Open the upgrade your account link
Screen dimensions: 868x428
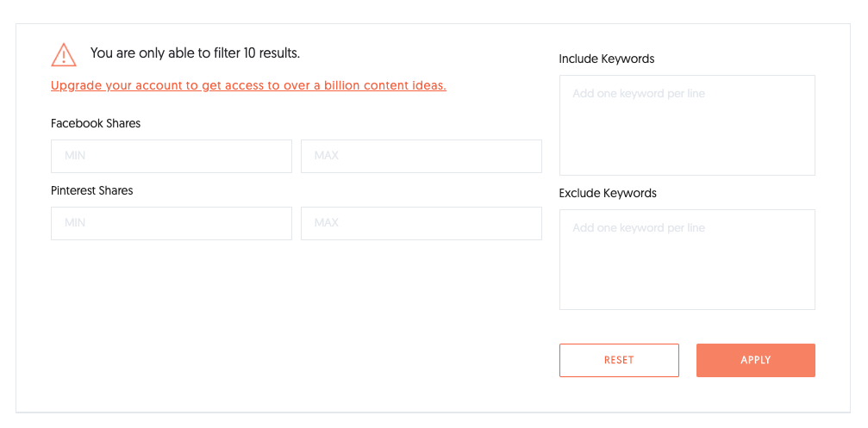coord(248,85)
